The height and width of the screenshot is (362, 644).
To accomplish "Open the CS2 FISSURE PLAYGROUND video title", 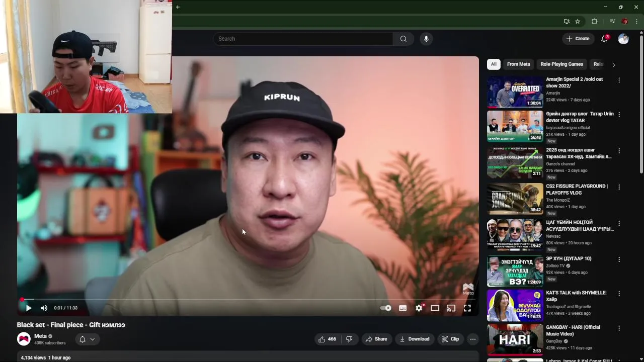I will tap(577, 190).
